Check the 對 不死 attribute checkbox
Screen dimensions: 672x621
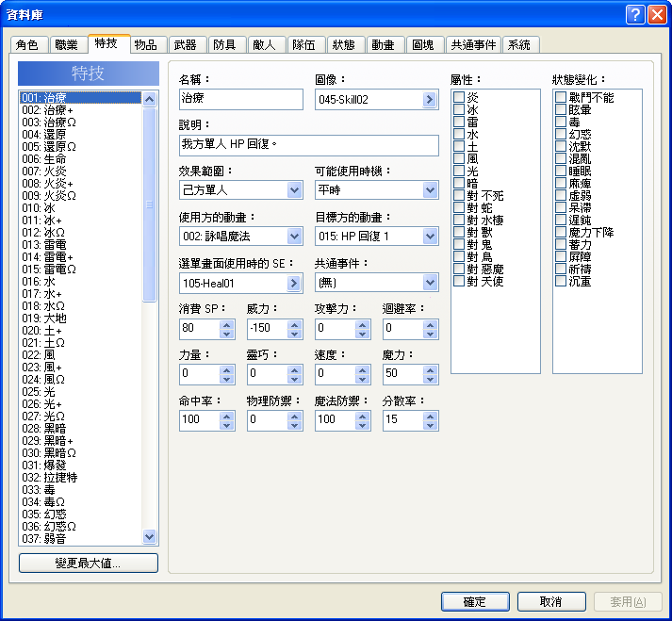[x=459, y=196]
